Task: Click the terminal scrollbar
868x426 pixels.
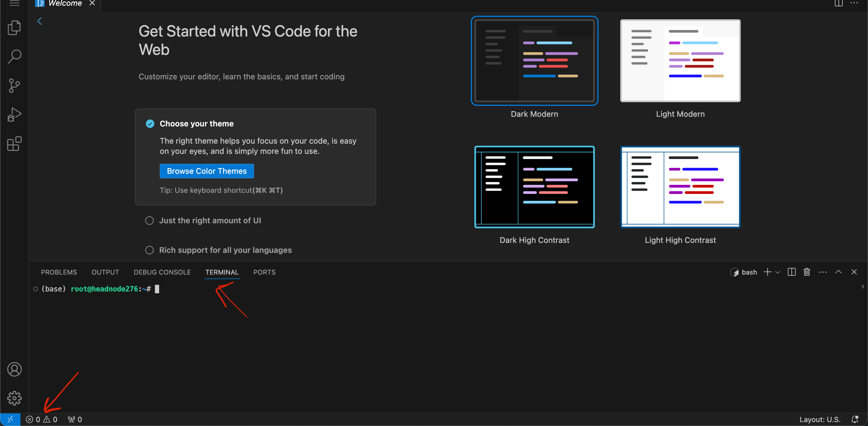Action: pos(863,287)
